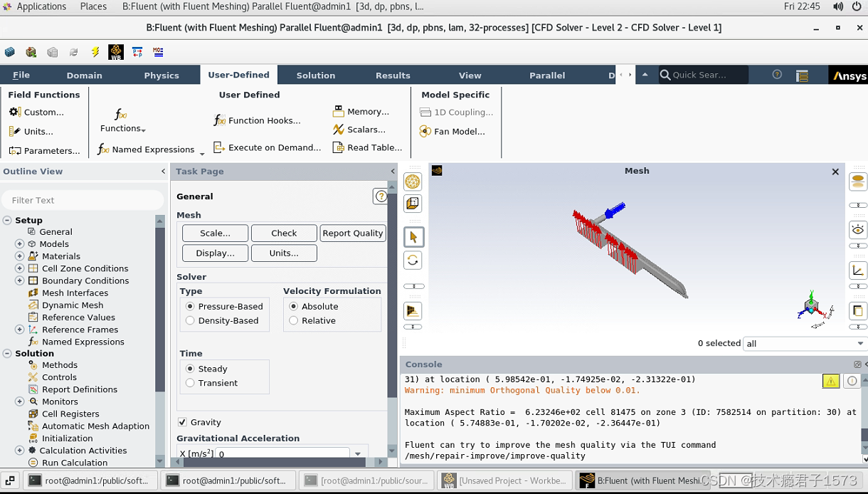This screenshot has width=868, height=494.
Task: Activate the pointer selection tool
Action: tap(413, 236)
